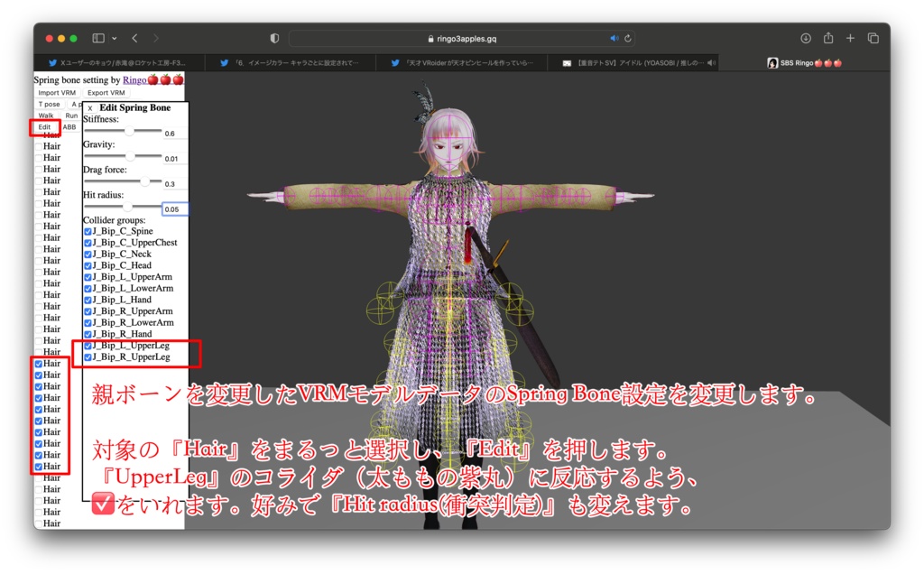The width and height of the screenshot is (924, 574).
Task: Click the Share icon in Safari toolbar
Action: 827,39
